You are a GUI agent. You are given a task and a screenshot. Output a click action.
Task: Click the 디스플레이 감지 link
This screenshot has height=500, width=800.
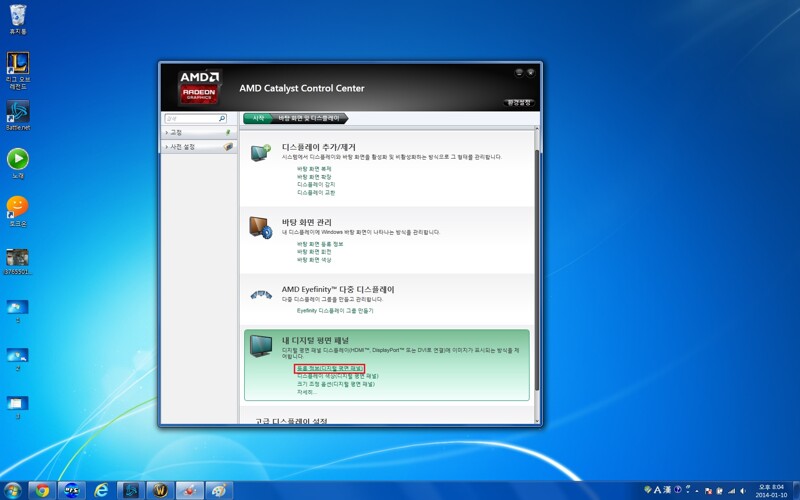point(316,184)
